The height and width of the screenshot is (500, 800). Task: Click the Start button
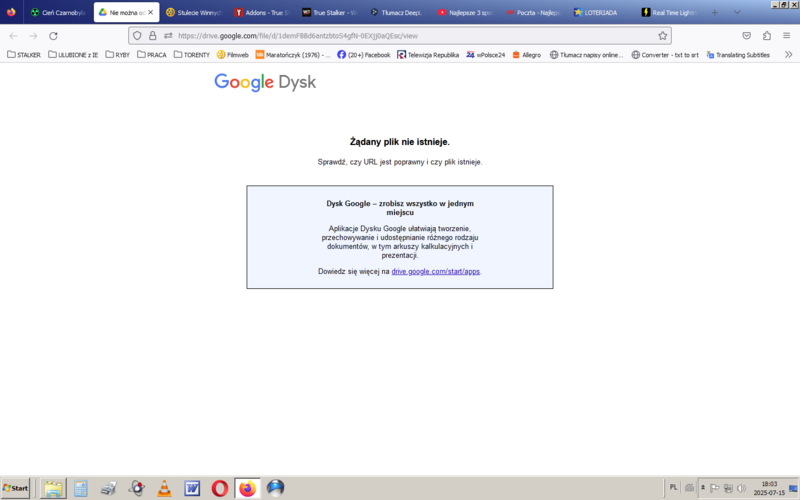(17, 488)
